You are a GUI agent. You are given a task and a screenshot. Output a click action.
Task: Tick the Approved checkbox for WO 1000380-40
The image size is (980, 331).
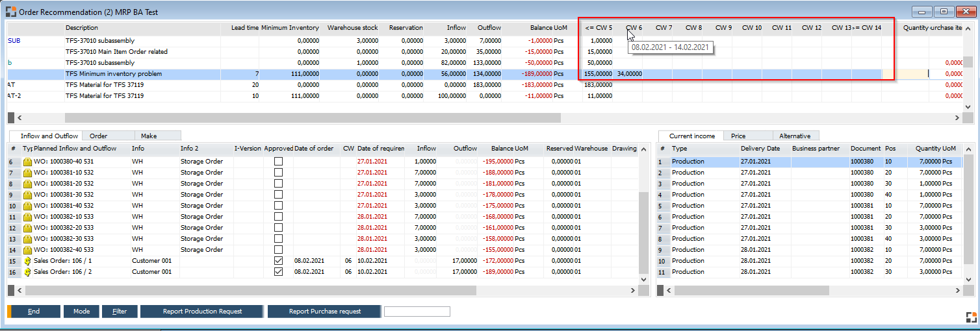coord(278,162)
